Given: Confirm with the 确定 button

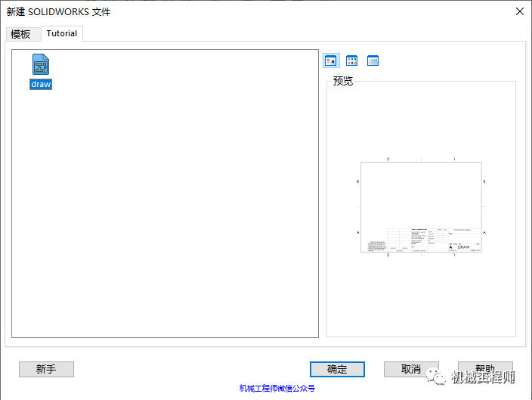Looking at the screenshot, I should (x=337, y=369).
